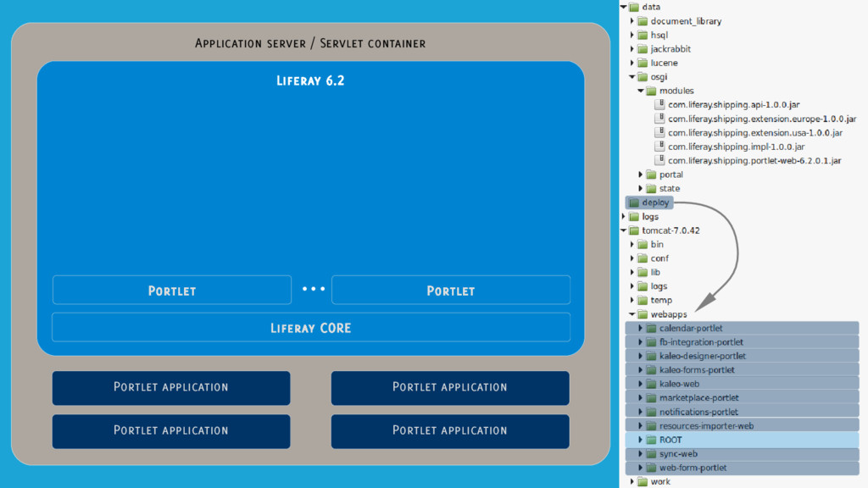Click the jackrabbit folder icon
Screen dimensions: 868x488
(643, 49)
